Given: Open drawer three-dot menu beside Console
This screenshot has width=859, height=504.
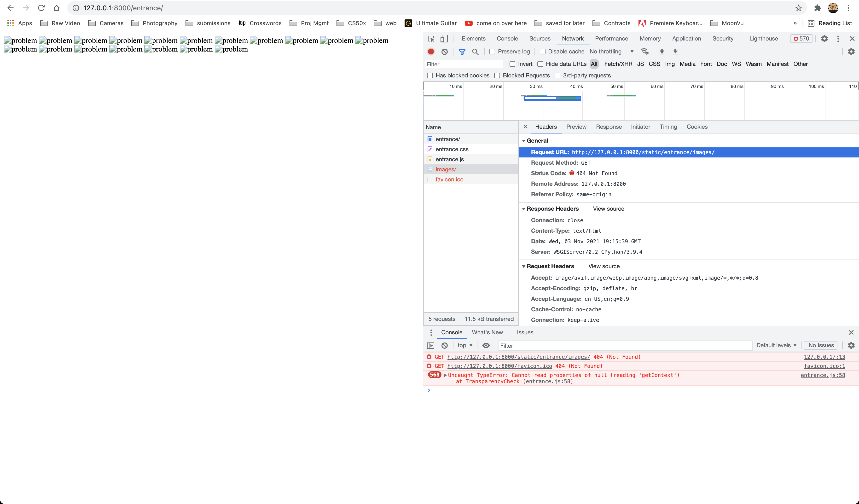Looking at the screenshot, I should point(431,332).
